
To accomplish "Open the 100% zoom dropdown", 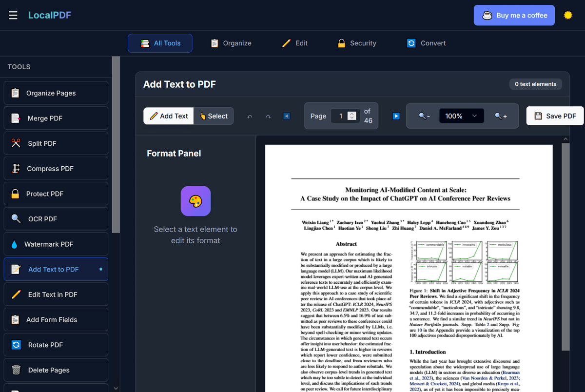I will [x=461, y=116].
